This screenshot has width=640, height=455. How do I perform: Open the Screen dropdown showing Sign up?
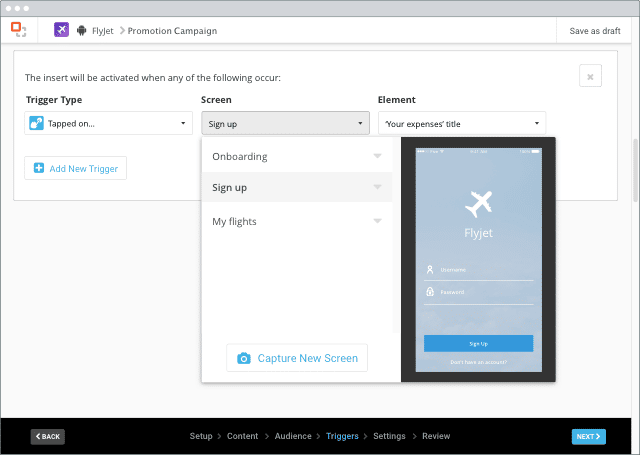[x=285, y=123]
